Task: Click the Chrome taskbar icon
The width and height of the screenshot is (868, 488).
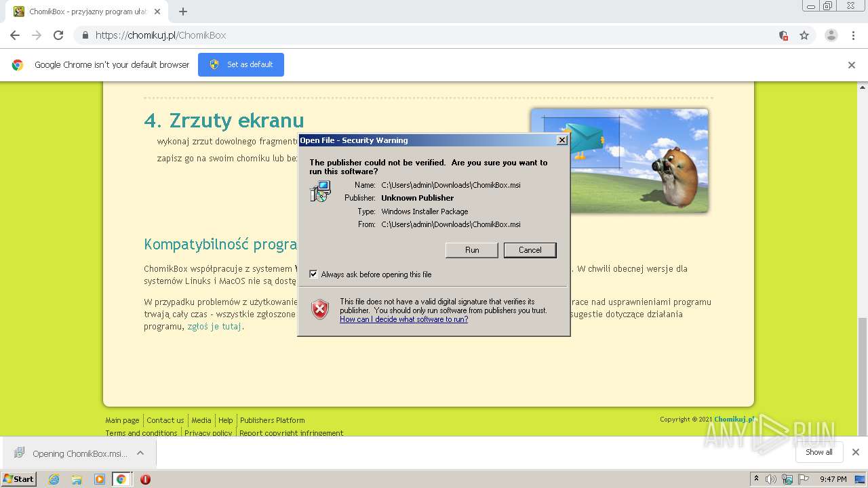Action: pyautogui.click(x=121, y=479)
